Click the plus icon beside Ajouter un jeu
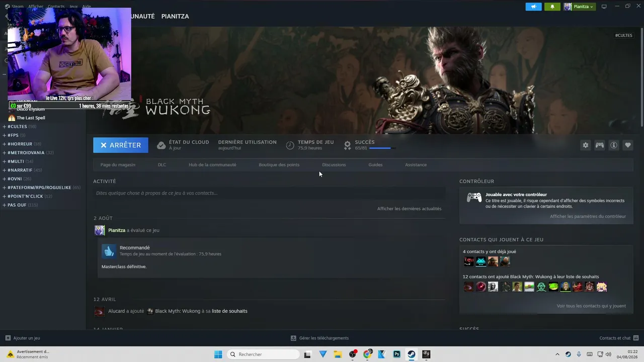Viewport: 644px width, 362px height. click(x=8, y=338)
